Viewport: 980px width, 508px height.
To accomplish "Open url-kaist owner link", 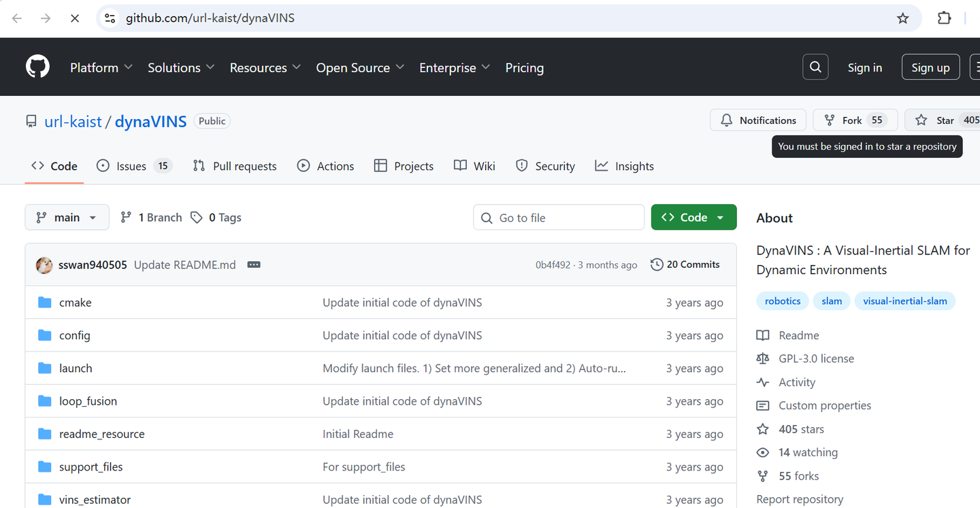I will point(73,122).
